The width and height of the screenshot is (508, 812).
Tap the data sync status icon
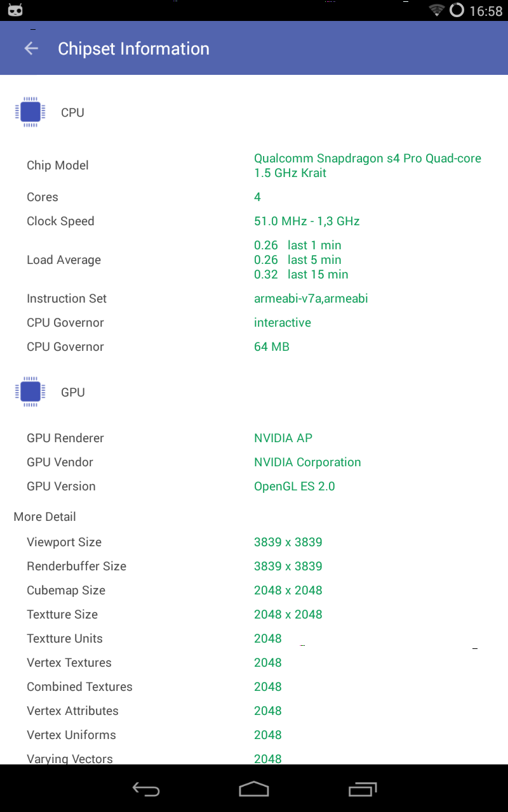(457, 10)
